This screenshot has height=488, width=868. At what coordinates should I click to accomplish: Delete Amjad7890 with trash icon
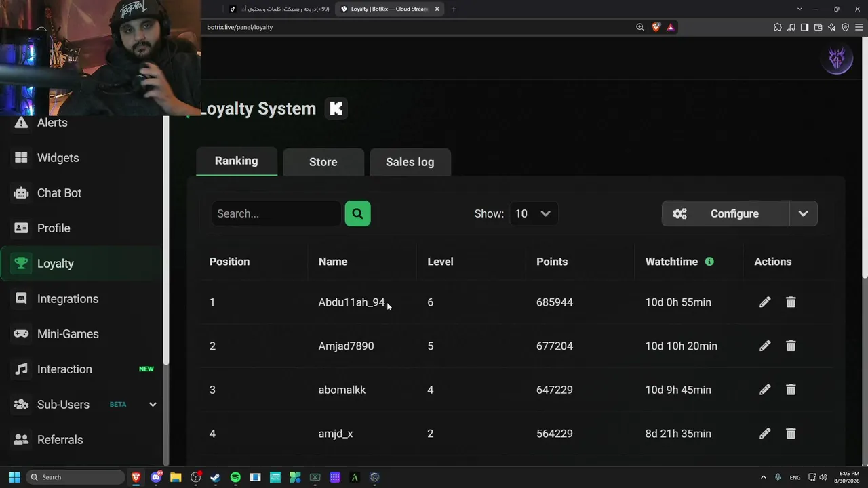click(x=791, y=346)
